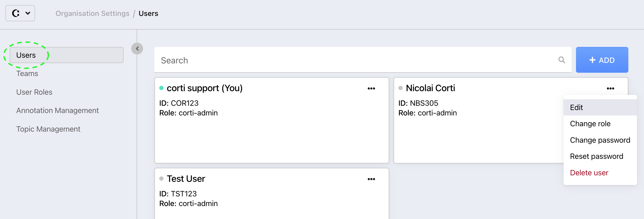Click the search magnifier icon

562,60
